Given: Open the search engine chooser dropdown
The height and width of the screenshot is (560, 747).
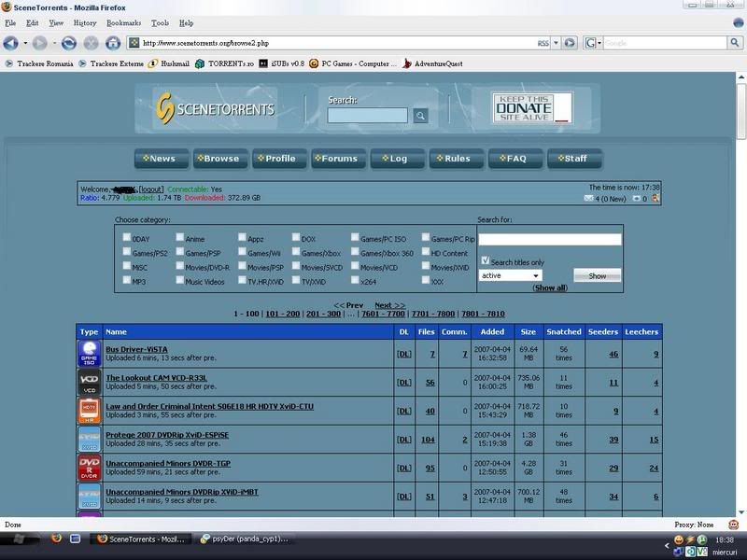Looking at the screenshot, I should point(593,43).
